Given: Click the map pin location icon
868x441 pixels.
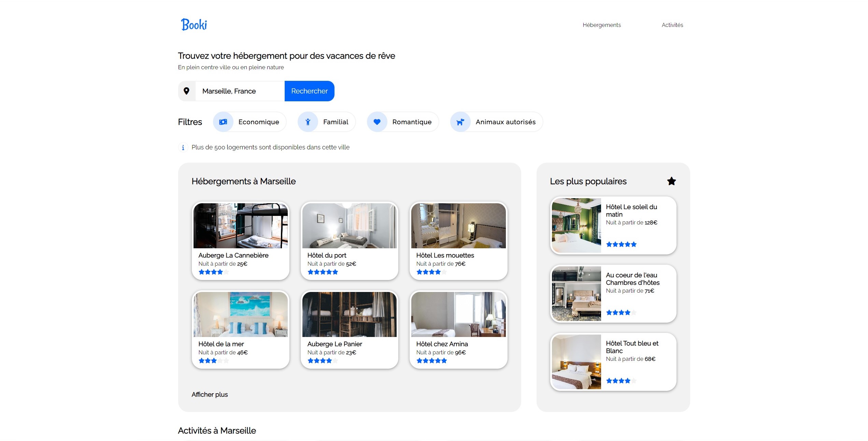Looking at the screenshot, I should [186, 91].
